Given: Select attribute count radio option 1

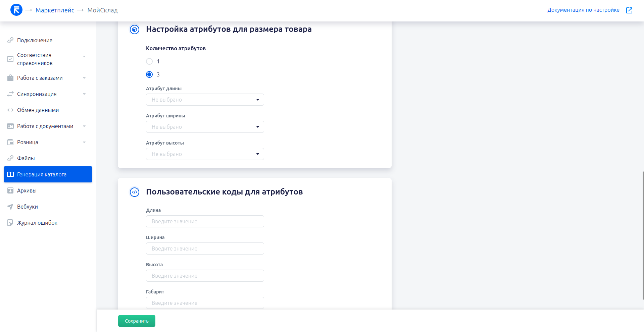Looking at the screenshot, I should tap(149, 61).
